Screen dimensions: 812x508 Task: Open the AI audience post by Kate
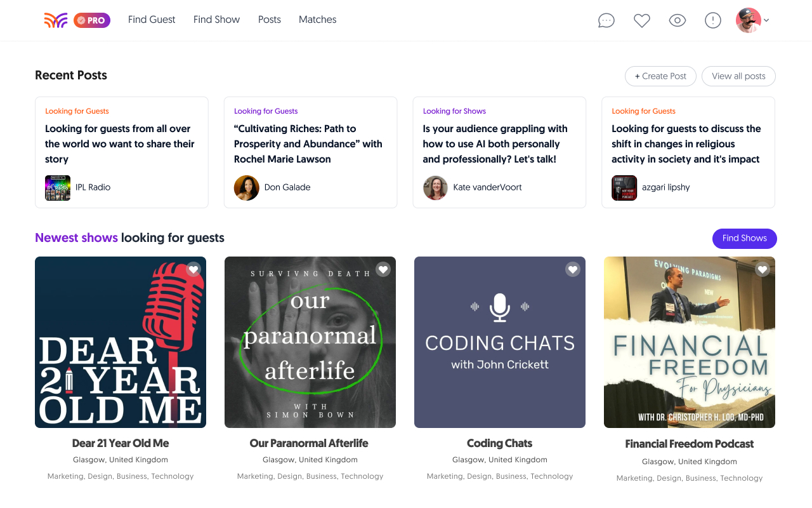point(495,144)
